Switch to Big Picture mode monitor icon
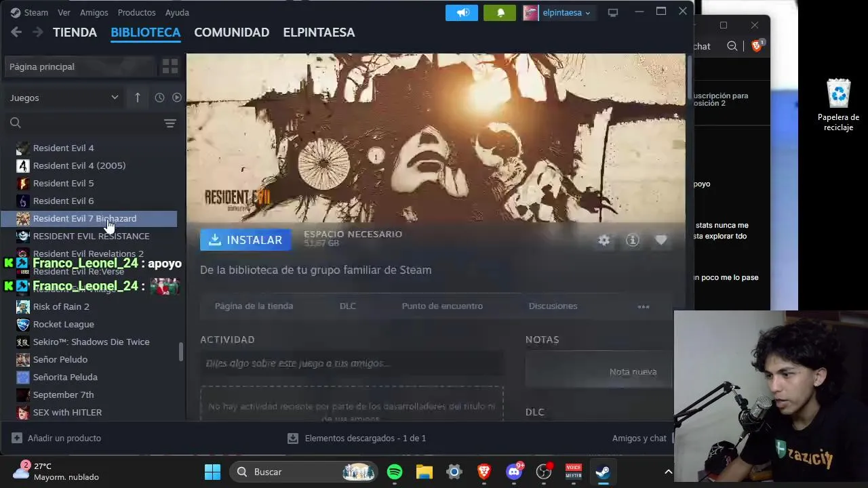 613,12
